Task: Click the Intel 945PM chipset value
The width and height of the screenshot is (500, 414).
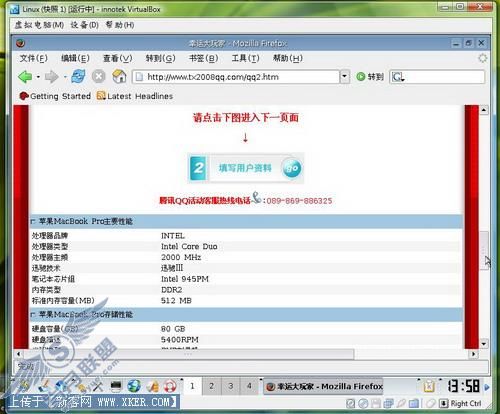Action: point(185,279)
